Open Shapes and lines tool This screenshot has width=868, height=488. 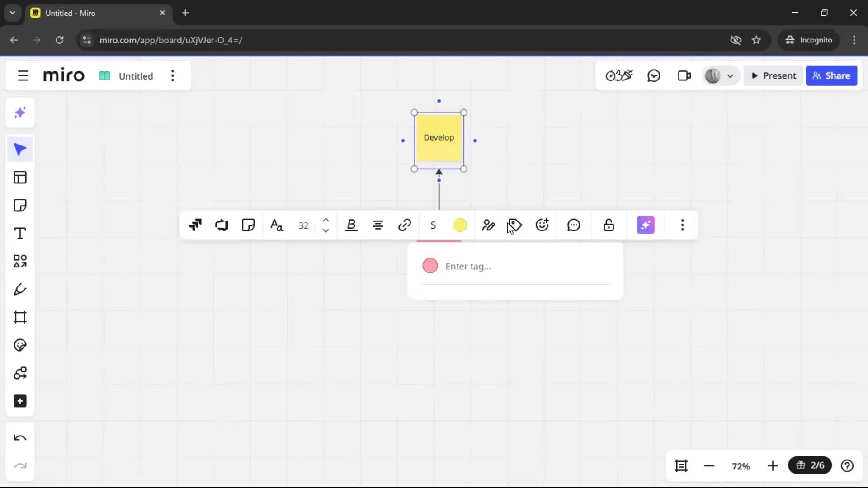tap(20, 261)
